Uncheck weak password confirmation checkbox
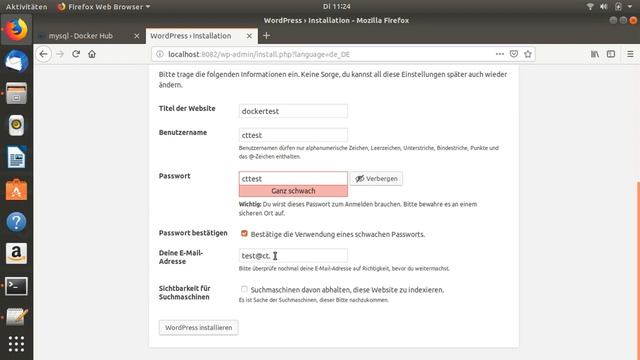The width and height of the screenshot is (640, 360). click(x=244, y=233)
